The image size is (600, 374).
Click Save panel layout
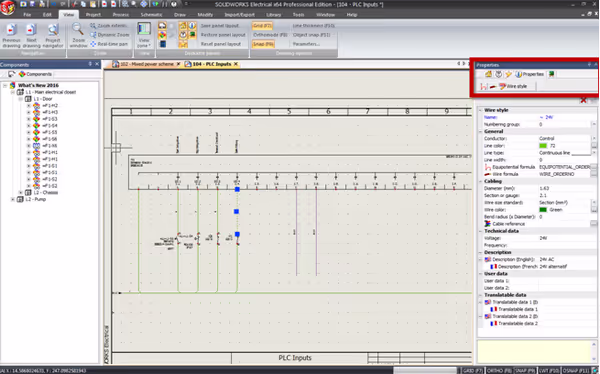tap(220, 26)
